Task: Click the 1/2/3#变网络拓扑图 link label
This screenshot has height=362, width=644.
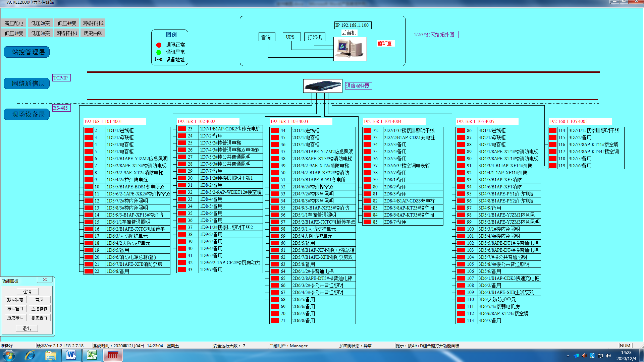Action: pos(435,35)
